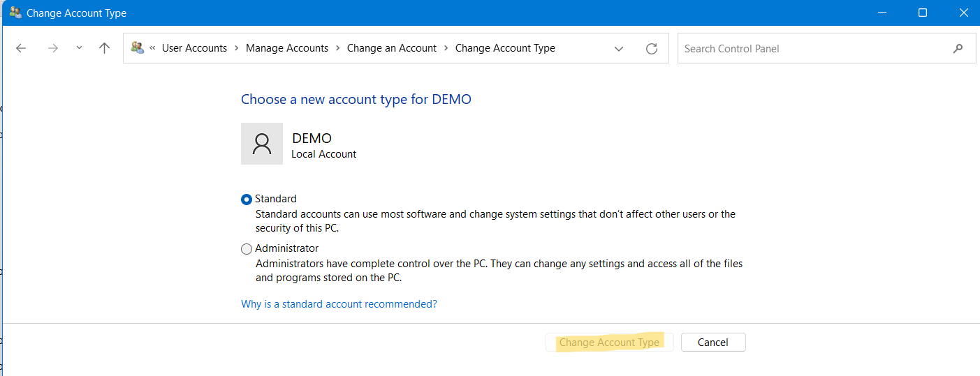Click the Back navigation arrow
The image size is (980, 376).
(x=21, y=48)
